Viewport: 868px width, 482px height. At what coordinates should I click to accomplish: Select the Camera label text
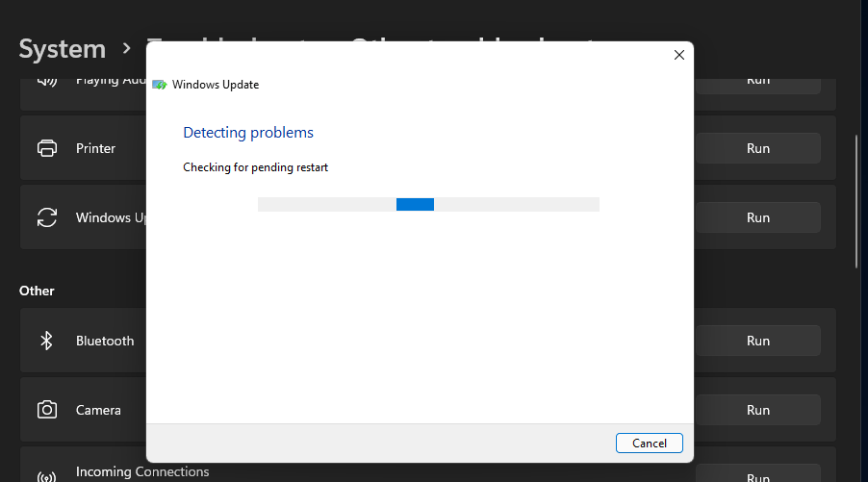point(98,410)
